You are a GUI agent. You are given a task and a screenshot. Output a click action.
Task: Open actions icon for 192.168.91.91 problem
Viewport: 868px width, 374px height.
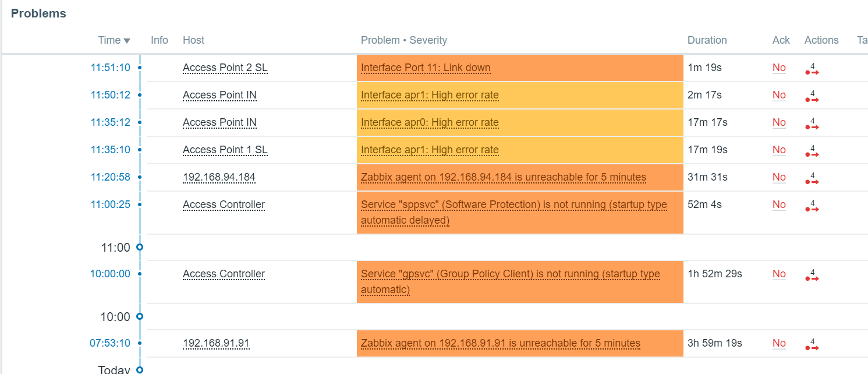click(812, 345)
